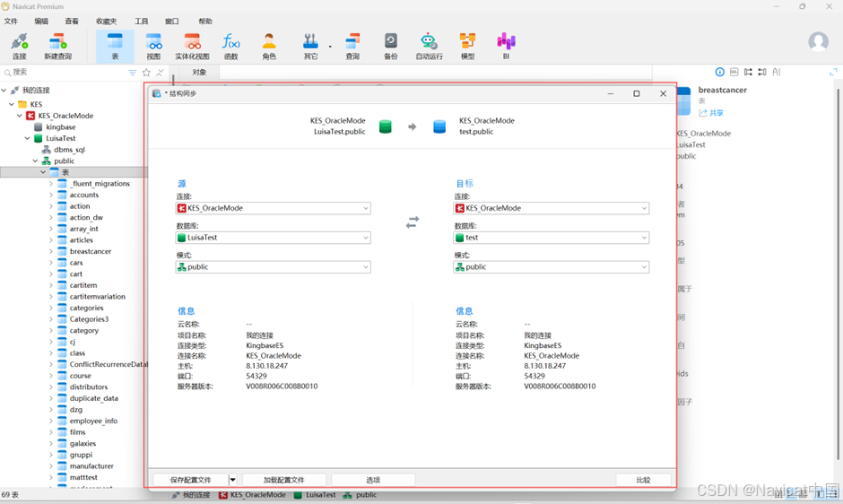Open the Function (函数) toolbar icon
Image resolution: width=843 pixels, height=504 pixels.
coord(231,47)
